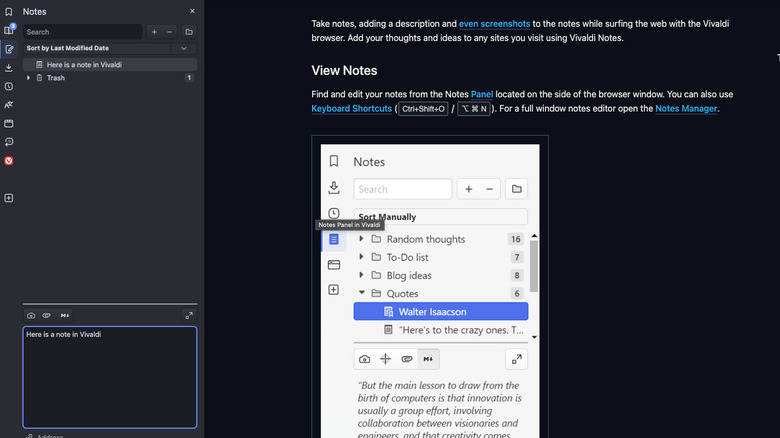Follow the 'Notes Manager' link
The height and width of the screenshot is (438, 780).
point(686,108)
